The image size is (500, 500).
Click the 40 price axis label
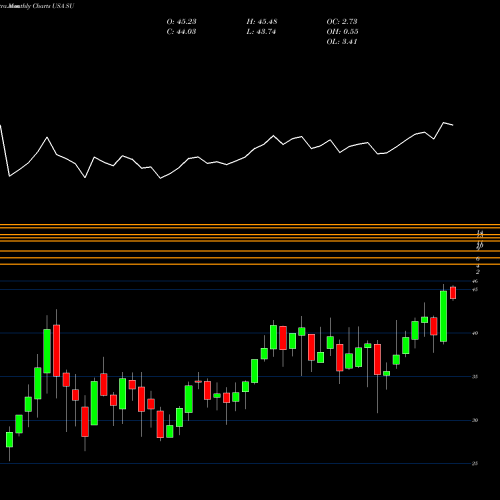point(475,333)
